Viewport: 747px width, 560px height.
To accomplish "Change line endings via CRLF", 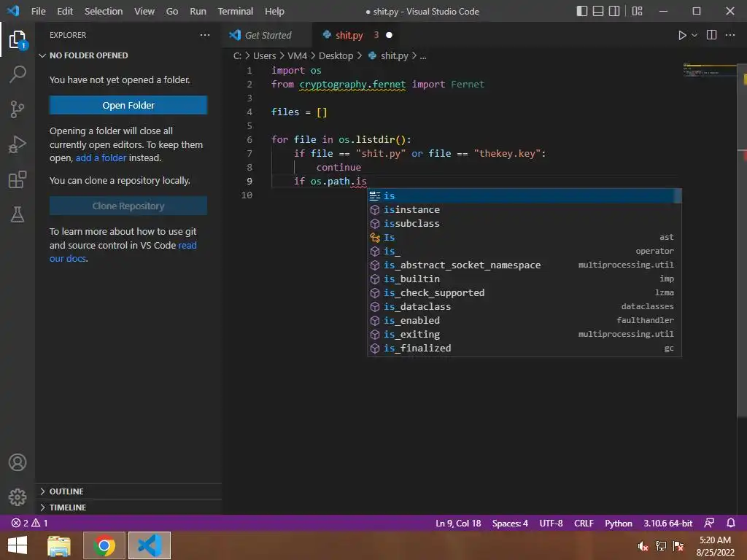I will [584, 523].
